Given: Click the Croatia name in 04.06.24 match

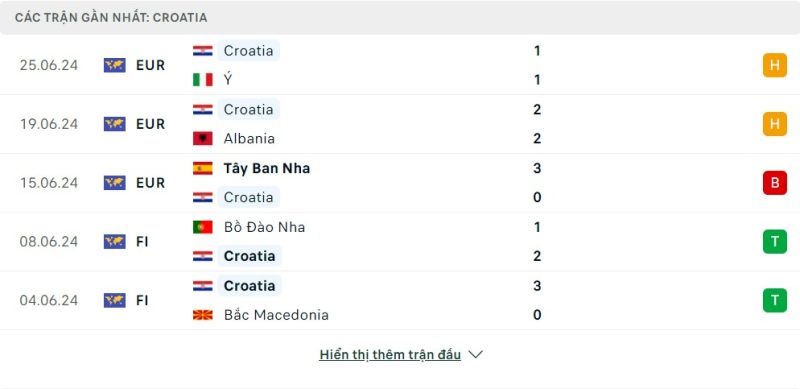Looking at the screenshot, I should [249, 285].
